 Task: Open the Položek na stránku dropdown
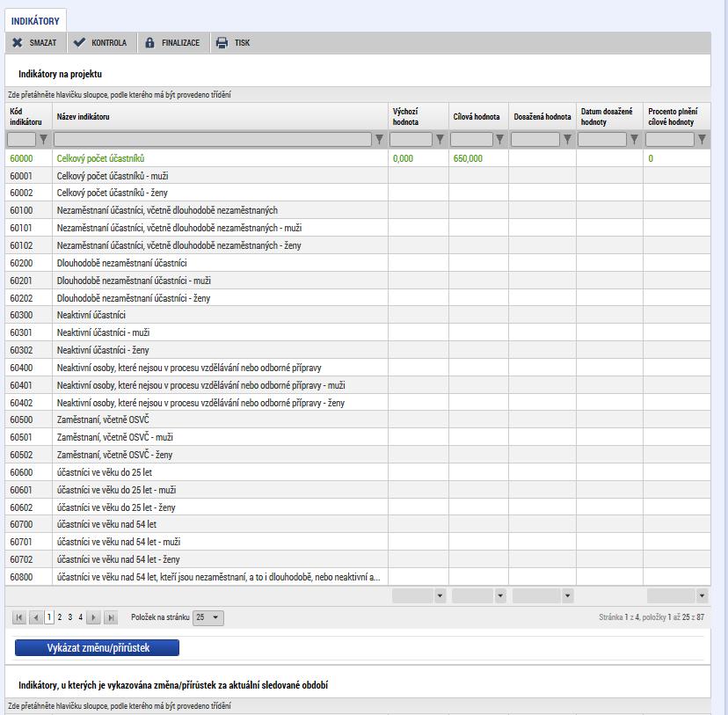click(x=208, y=617)
